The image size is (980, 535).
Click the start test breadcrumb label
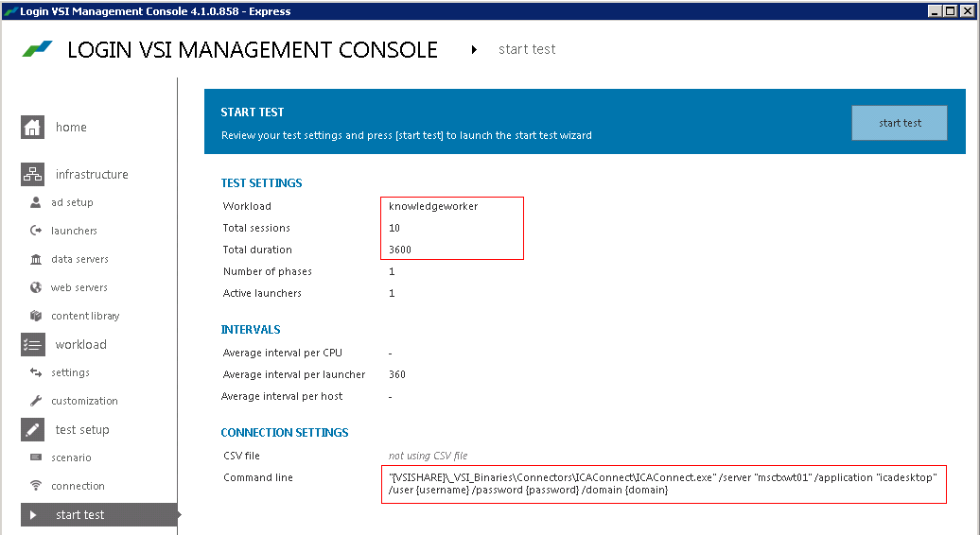527,49
